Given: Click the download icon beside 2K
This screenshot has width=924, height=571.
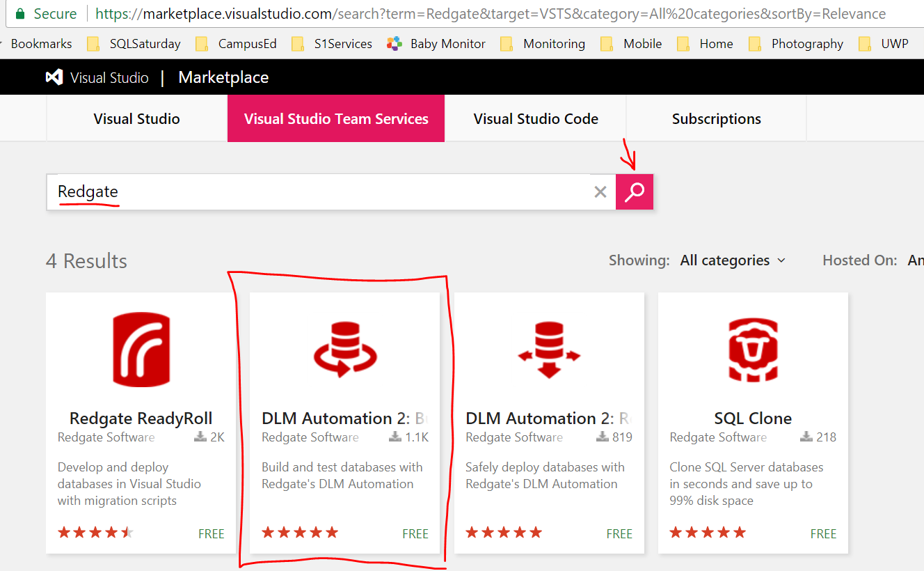Looking at the screenshot, I should 200,437.
